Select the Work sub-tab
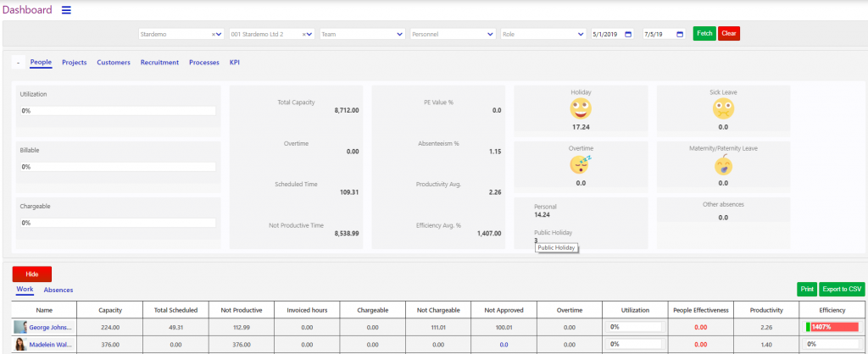This screenshot has height=354, width=868. pos(25,290)
